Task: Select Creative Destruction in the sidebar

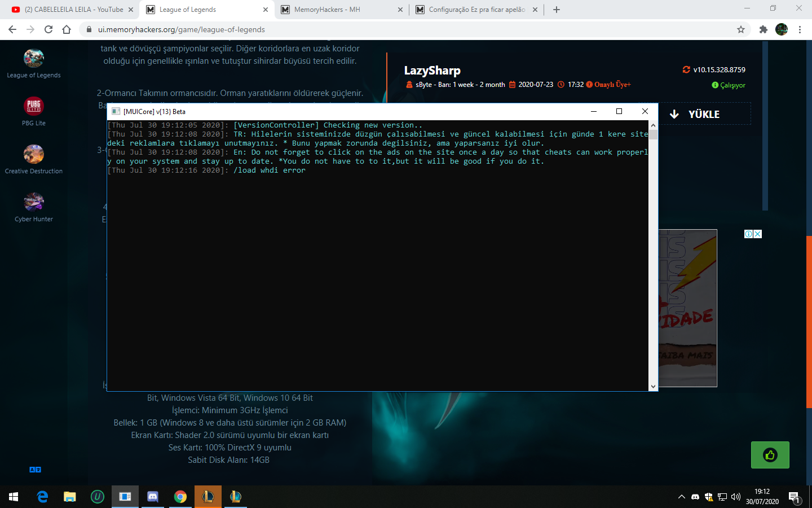Action: click(x=34, y=159)
